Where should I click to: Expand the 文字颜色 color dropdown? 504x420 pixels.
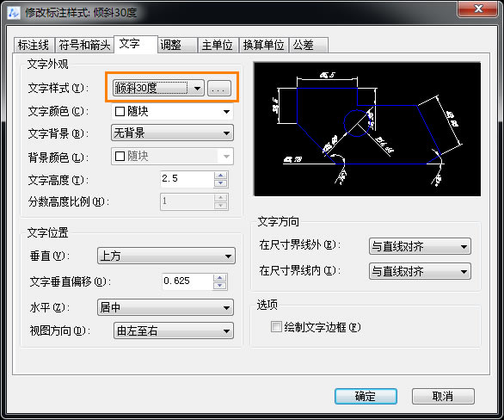pos(172,112)
